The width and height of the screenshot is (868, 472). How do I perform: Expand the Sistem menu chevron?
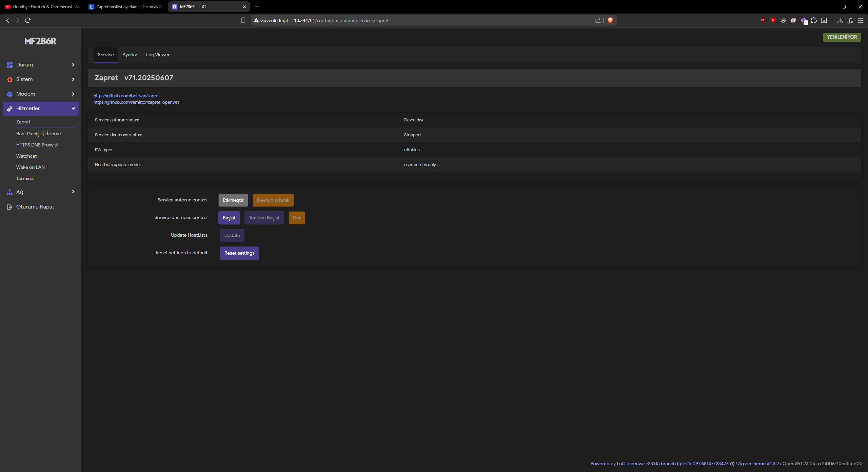tap(73, 79)
